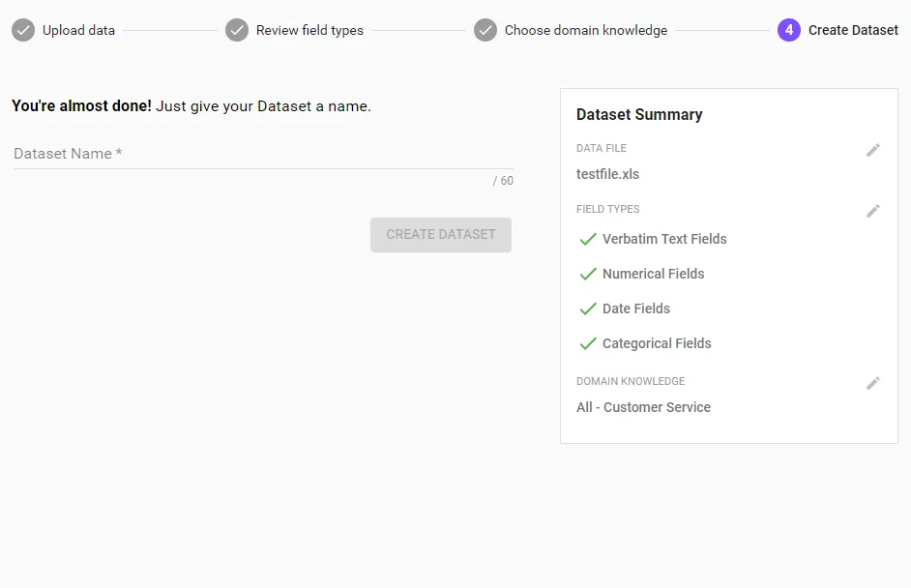Click the green check beside Date Fields

(588, 309)
